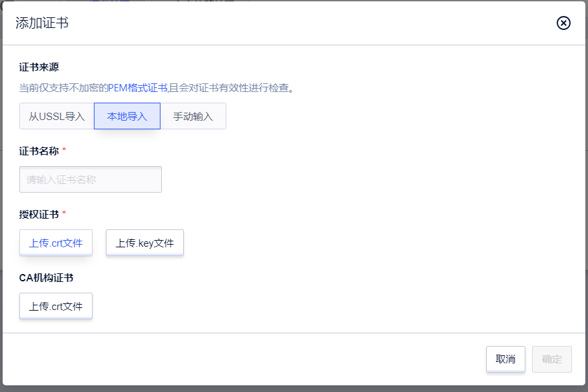This screenshot has height=392, width=588.
Task: Click the 请输入证书名称 placeholder field
Action: pyautogui.click(x=90, y=179)
